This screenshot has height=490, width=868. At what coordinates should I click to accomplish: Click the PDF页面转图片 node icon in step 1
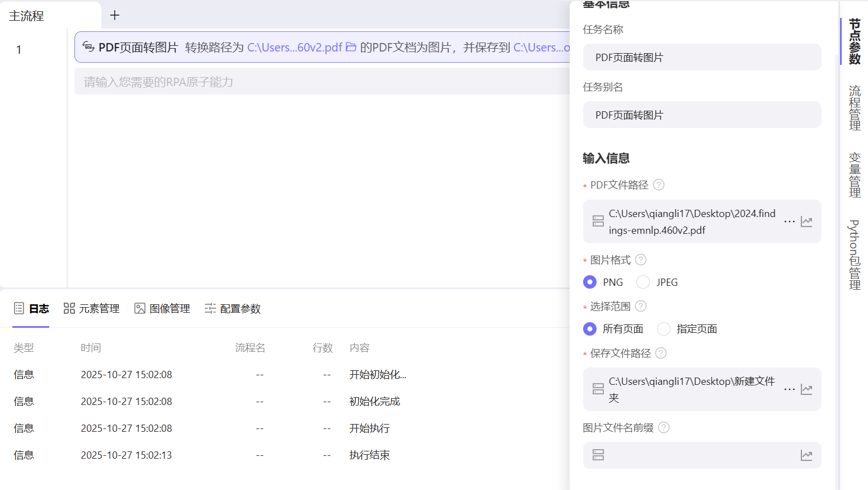[88, 48]
